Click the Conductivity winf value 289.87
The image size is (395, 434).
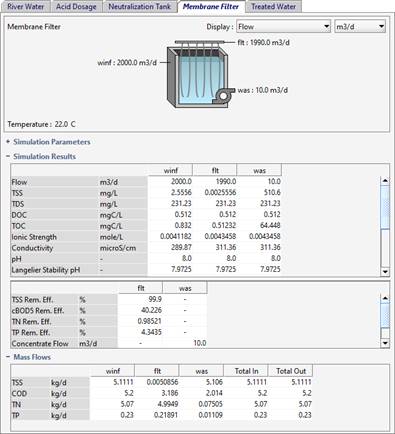181,247
